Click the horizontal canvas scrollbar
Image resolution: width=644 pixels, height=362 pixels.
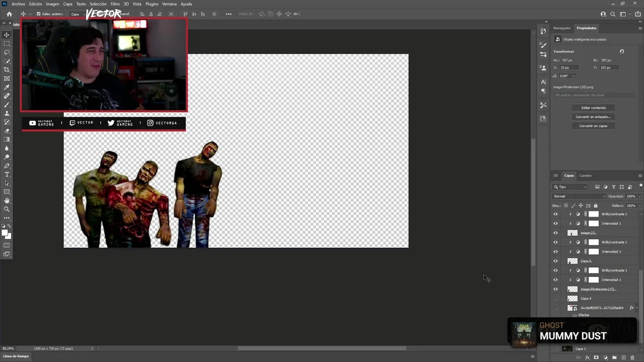pos(321,348)
